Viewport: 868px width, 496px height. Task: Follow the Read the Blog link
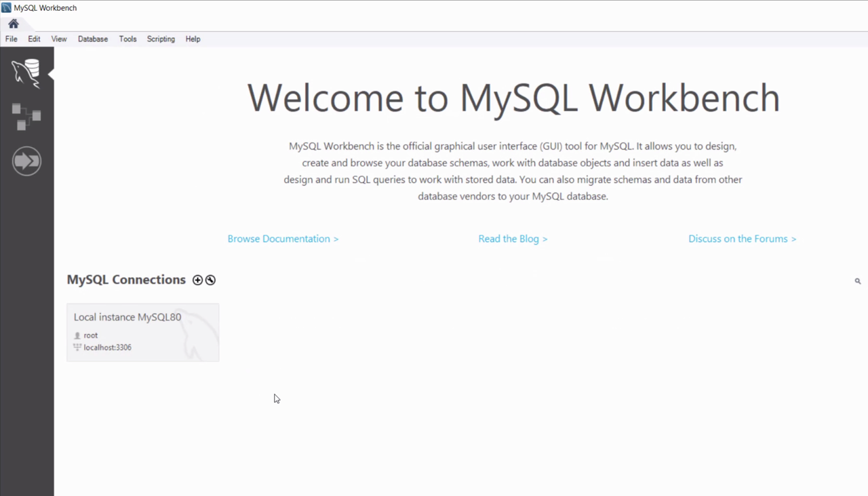coord(513,239)
